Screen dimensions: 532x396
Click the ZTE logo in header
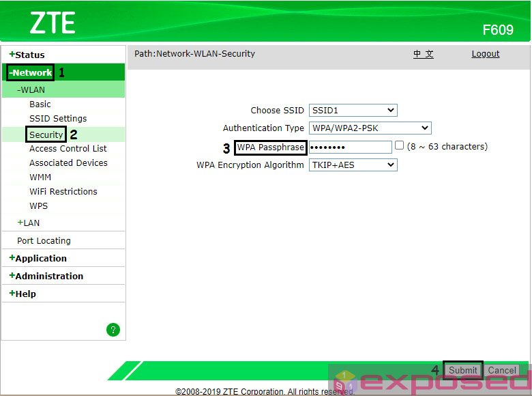point(53,23)
